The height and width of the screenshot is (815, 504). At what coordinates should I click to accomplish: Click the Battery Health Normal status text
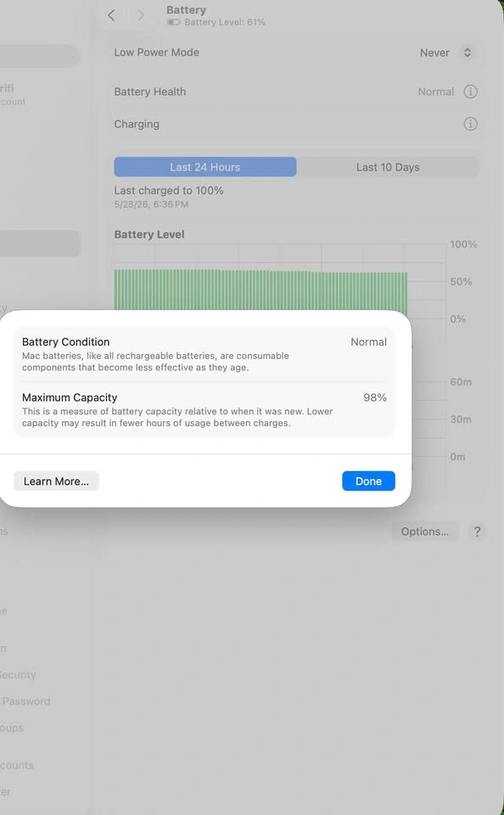pos(436,92)
